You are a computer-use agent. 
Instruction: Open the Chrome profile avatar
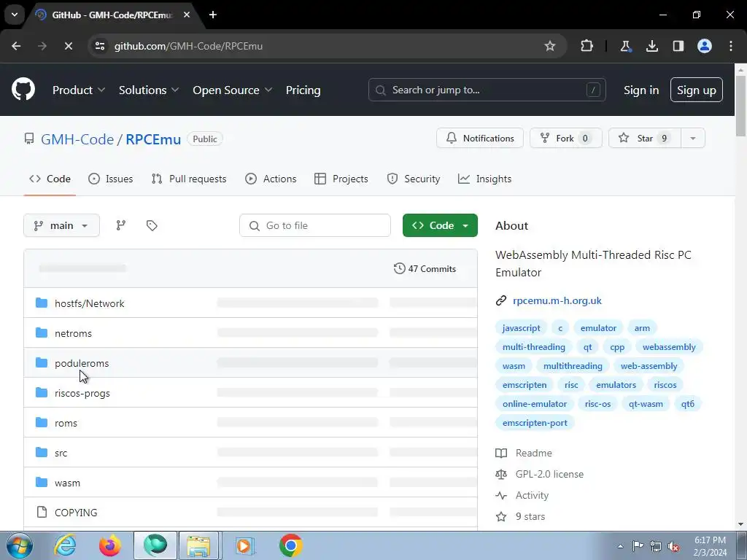coord(705,46)
